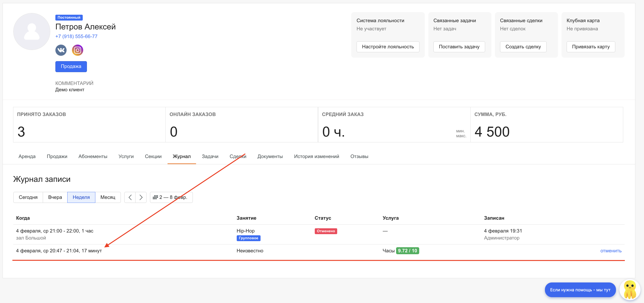Click the green 9.72 / 10 hours badge
This screenshot has width=644, height=303.
tap(407, 251)
